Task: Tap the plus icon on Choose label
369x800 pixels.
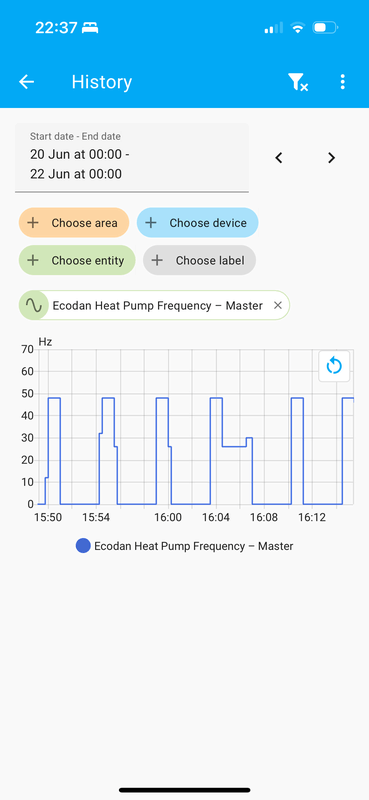Action: pos(157,260)
